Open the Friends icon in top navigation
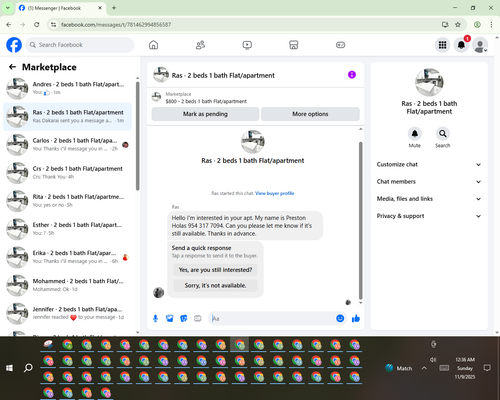This screenshot has height=400, width=500. coord(200,45)
